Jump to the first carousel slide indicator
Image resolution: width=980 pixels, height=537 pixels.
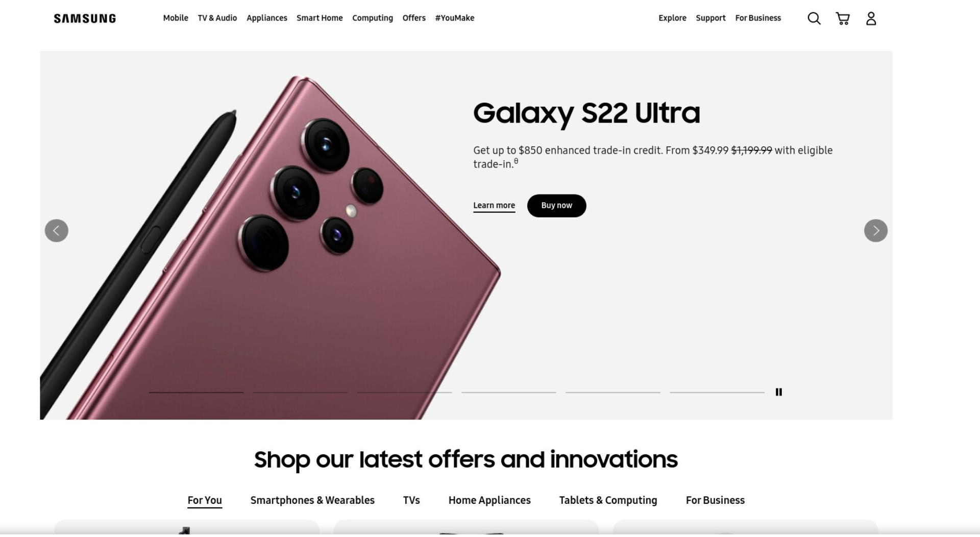coord(196,392)
